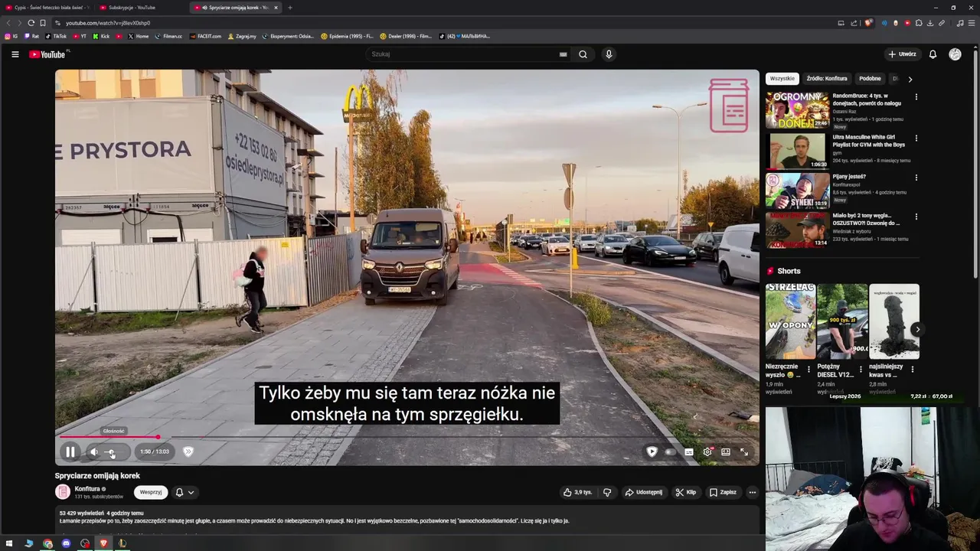
Task: Open the on-screen keyboard icon in search box
Action: [x=563, y=54]
